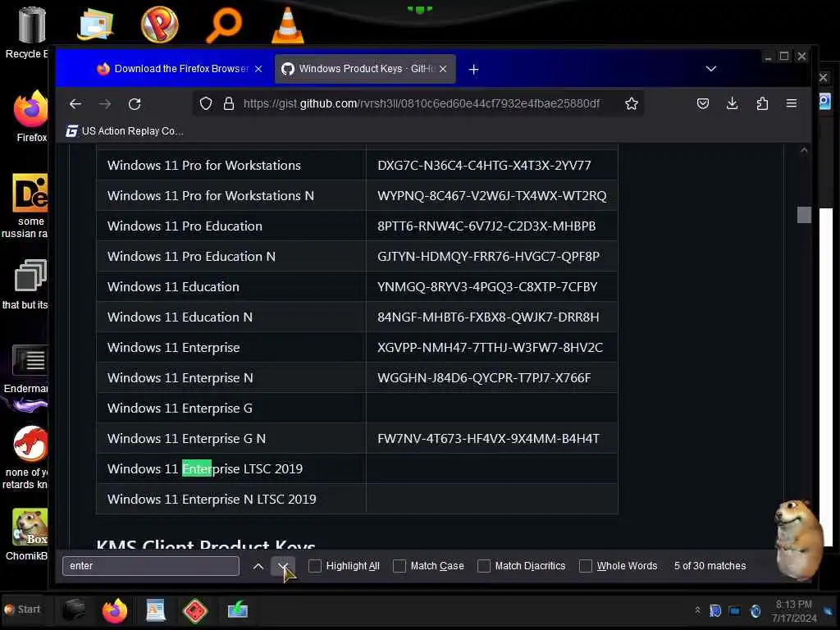Select key FW7NV-4T673-HF4VX-9X4MM-B4H4T
The height and width of the screenshot is (630, 840).
pos(488,439)
